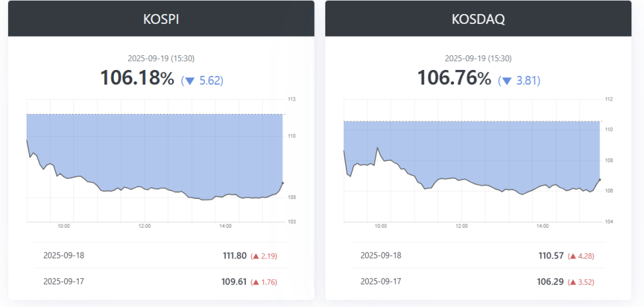Click the 12:00 time label on KOSPI chart
Viewport: 644px width, 307px height.
[145, 226]
